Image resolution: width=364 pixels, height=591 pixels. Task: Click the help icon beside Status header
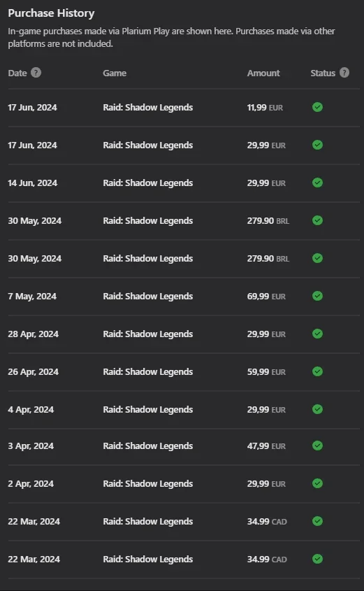344,72
